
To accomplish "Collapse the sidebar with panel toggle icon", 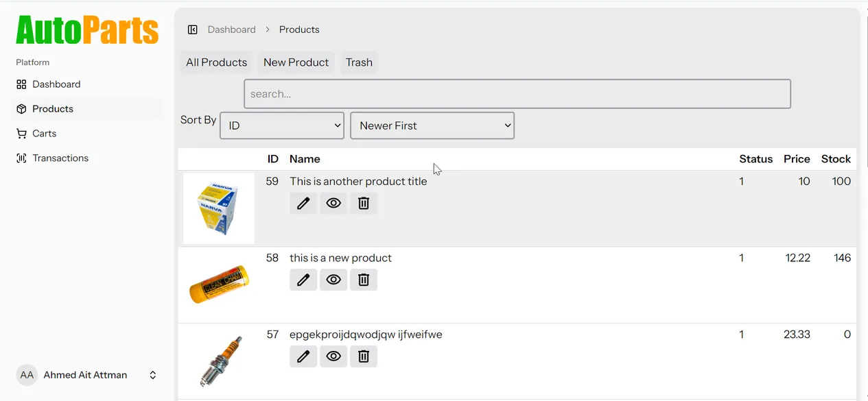I will coord(193,29).
